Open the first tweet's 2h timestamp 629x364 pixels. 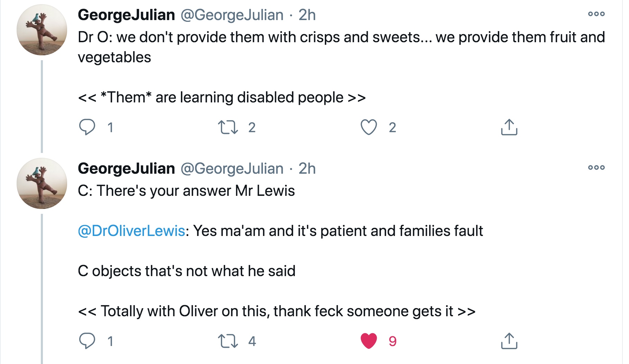pyautogui.click(x=307, y=15)
